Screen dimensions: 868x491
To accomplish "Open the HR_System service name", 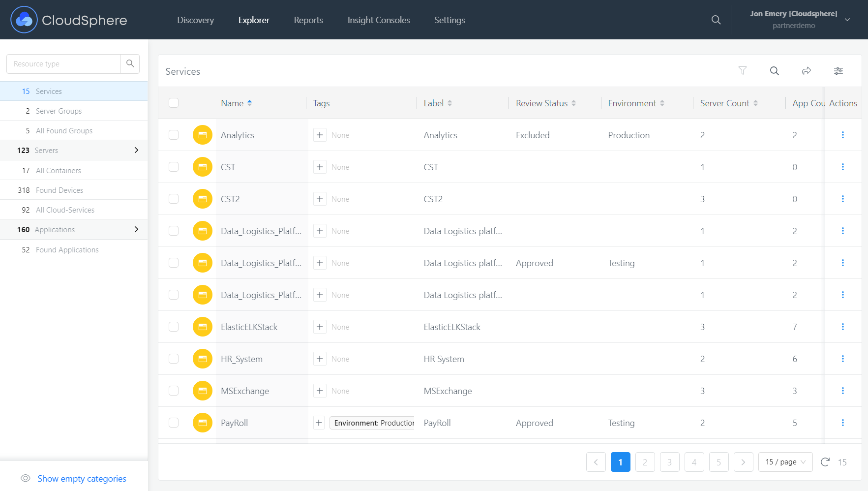I will (241, 359).
